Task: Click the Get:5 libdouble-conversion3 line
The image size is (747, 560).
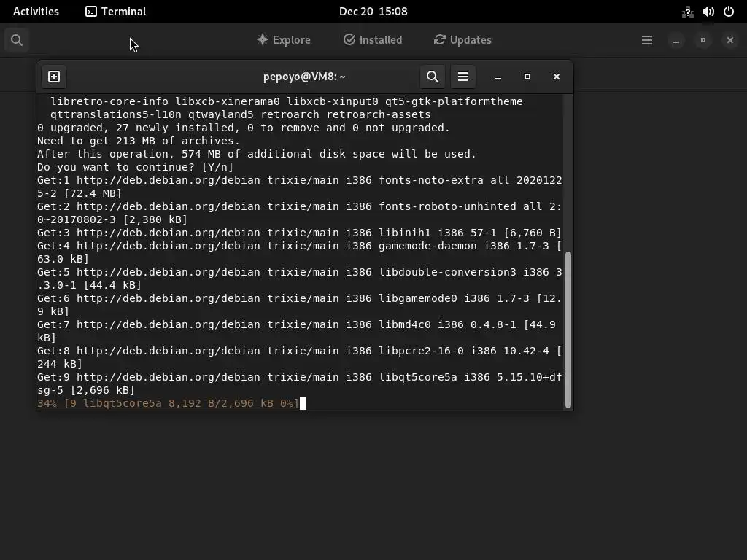Action: point(300,279)
